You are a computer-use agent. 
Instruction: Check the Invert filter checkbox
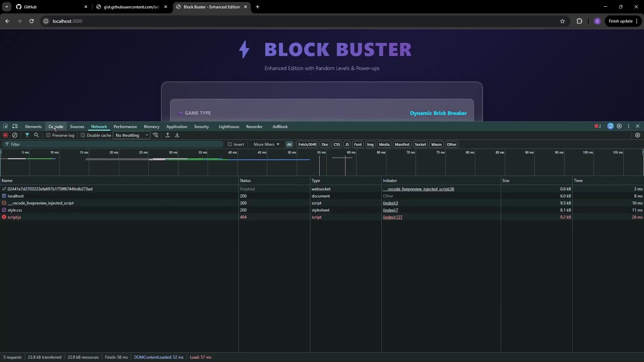coord(230,144)
